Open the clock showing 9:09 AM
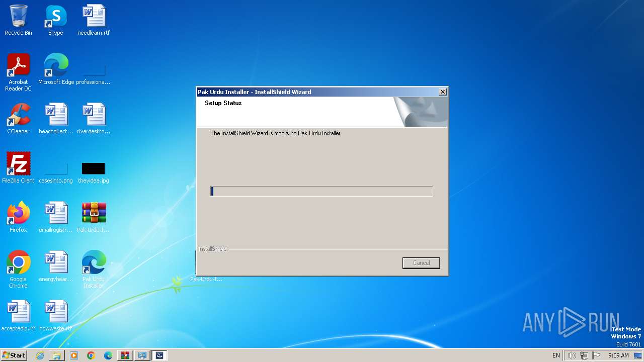The width and height of the screenshot is (644, 362). [x=618, y=355]
